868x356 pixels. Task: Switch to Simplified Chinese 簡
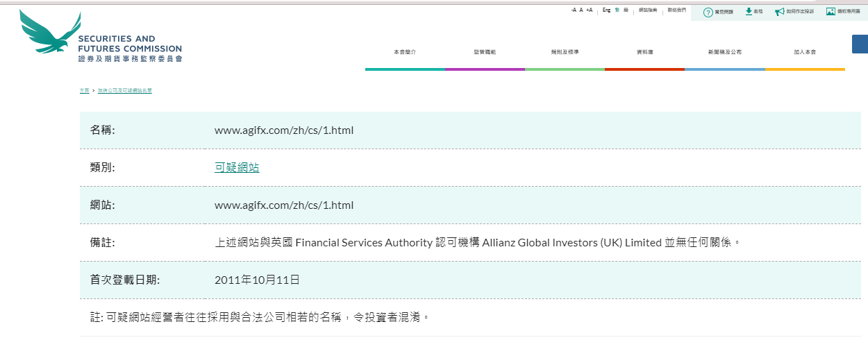(626, 10)
